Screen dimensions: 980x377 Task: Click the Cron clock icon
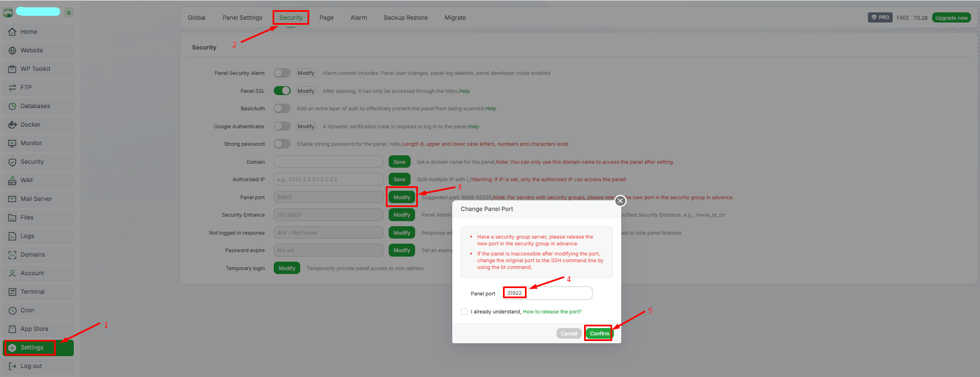coord(12,311)
